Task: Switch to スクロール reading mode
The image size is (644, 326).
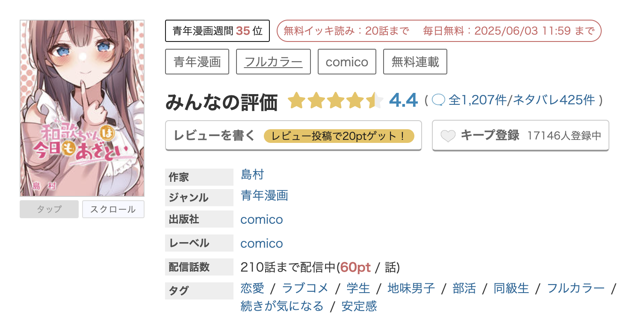Action: click(x=113, y=209)
